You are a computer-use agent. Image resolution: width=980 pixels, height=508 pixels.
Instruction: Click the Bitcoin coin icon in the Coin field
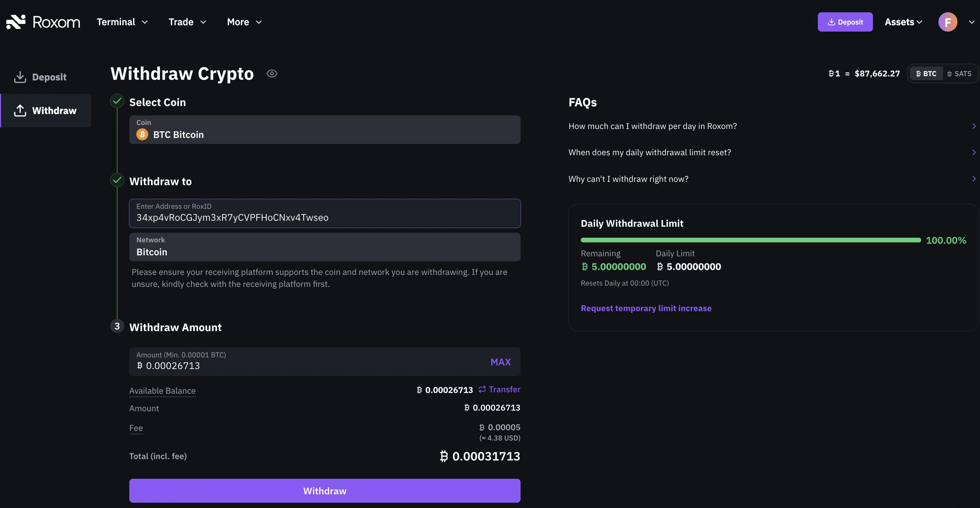142,134
